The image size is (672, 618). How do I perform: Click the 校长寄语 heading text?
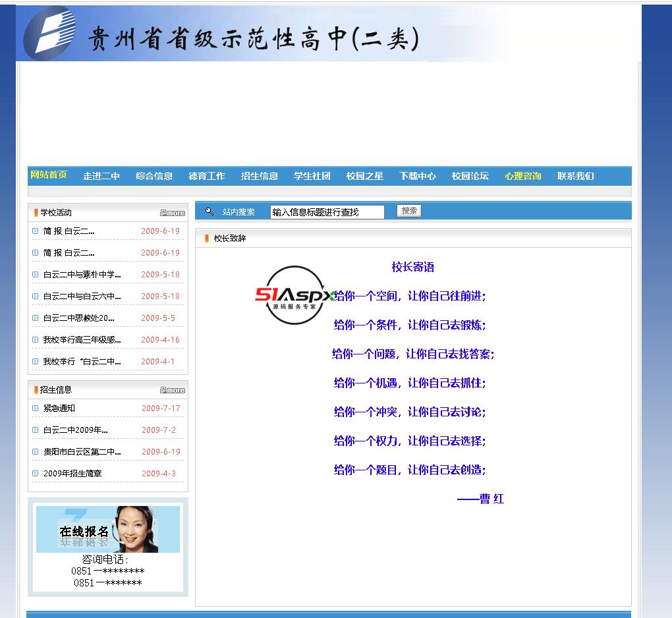pos(412,267)
